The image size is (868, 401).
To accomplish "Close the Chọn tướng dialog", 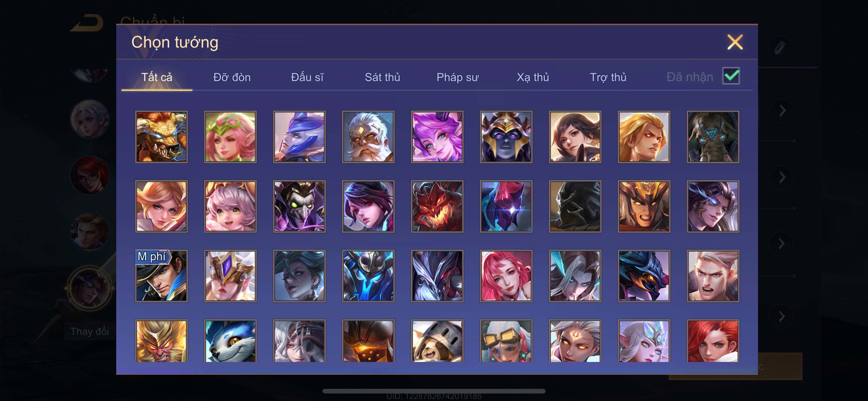I will coord(735,42).
